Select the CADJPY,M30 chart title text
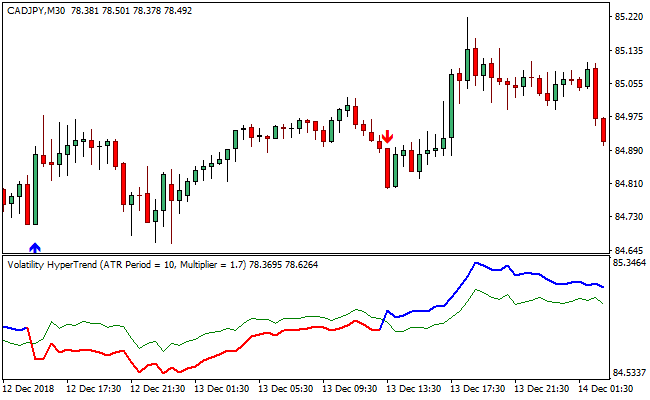The width and height of the screenshot is (650, 400). [x=36, y=11]
